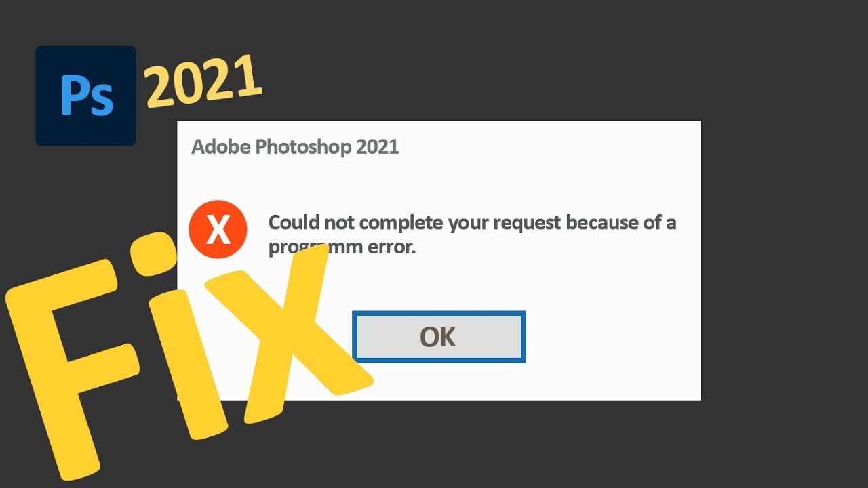Click the word error. on the second line
Viewport: 868px width, 488px height.
[x=391, y=247]
